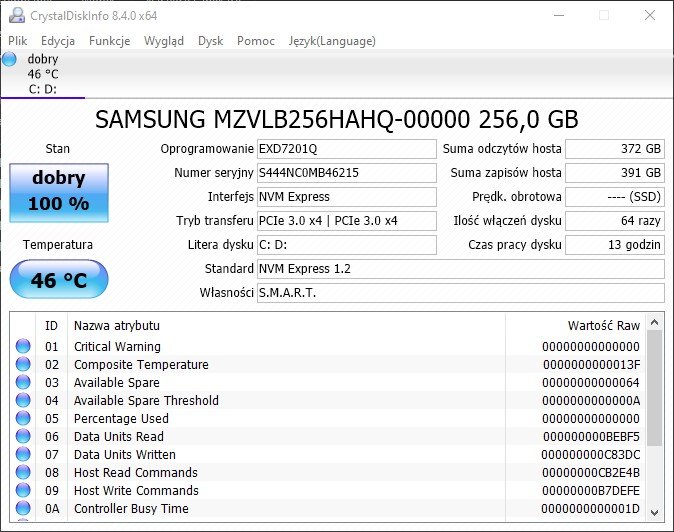The height and width of the screenshot is (532, 674).
Task: Click the blue status orb beside dobry drive tab
Action: coord(9,59)
